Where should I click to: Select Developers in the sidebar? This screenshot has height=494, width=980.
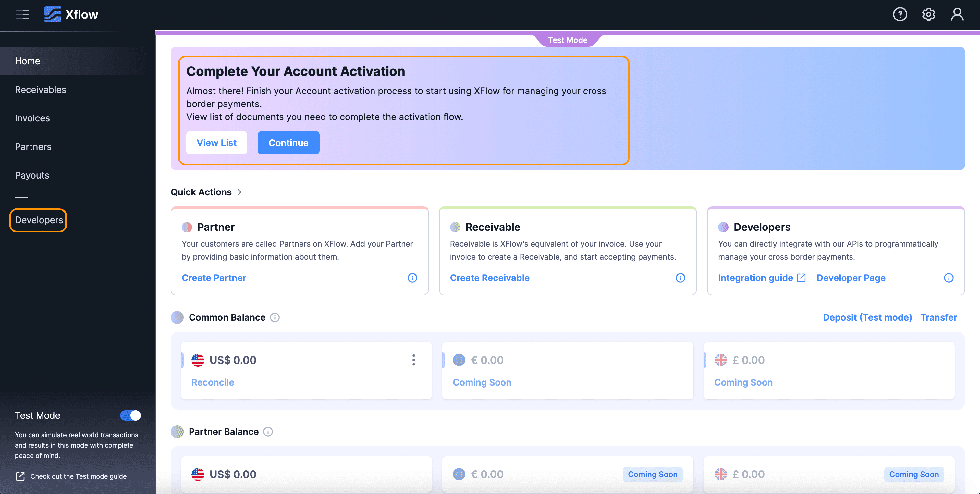[39, 220]
